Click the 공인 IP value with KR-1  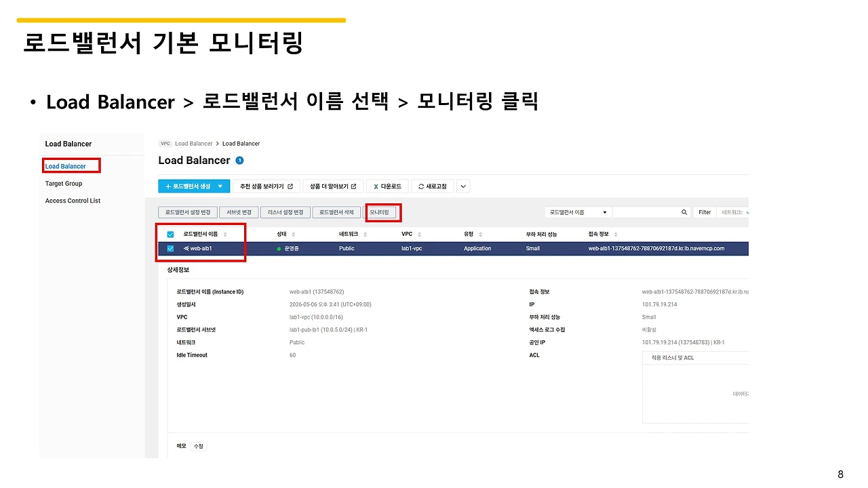684,342
